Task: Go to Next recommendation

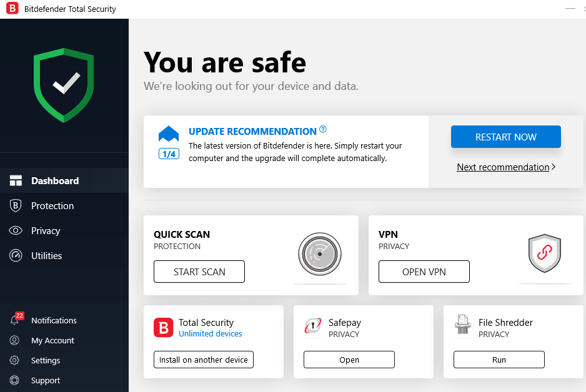Action: pyautogui.click(x=505, y=167)
